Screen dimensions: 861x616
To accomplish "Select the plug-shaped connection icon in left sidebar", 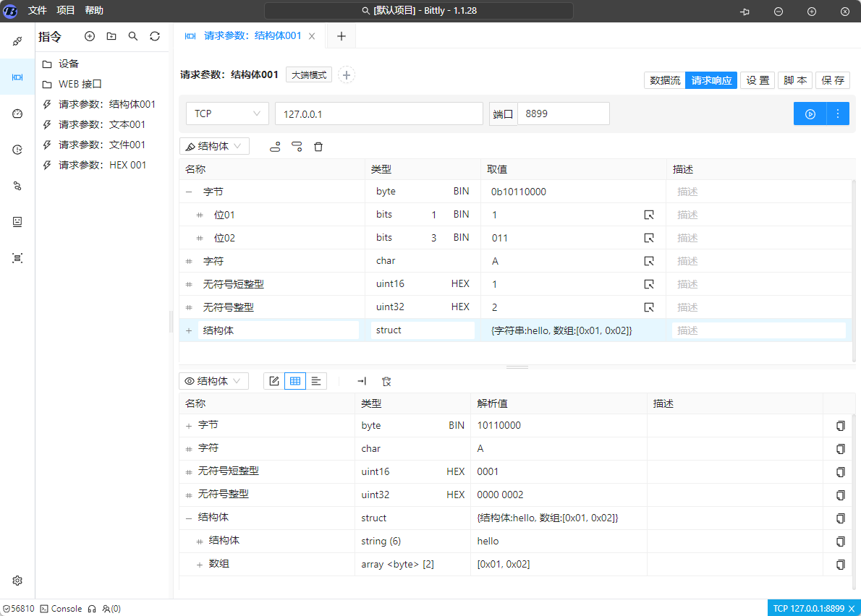I will (17, 41).
